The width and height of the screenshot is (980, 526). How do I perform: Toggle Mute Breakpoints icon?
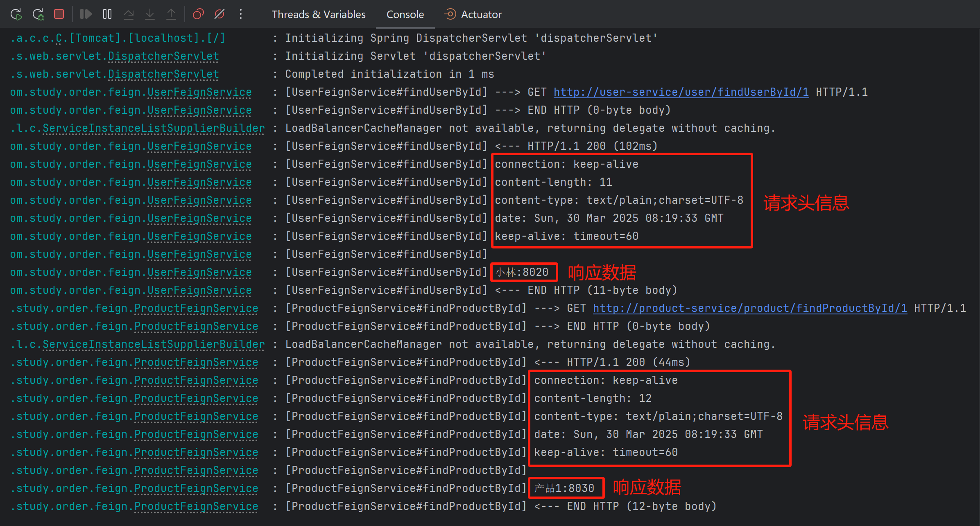220,14
